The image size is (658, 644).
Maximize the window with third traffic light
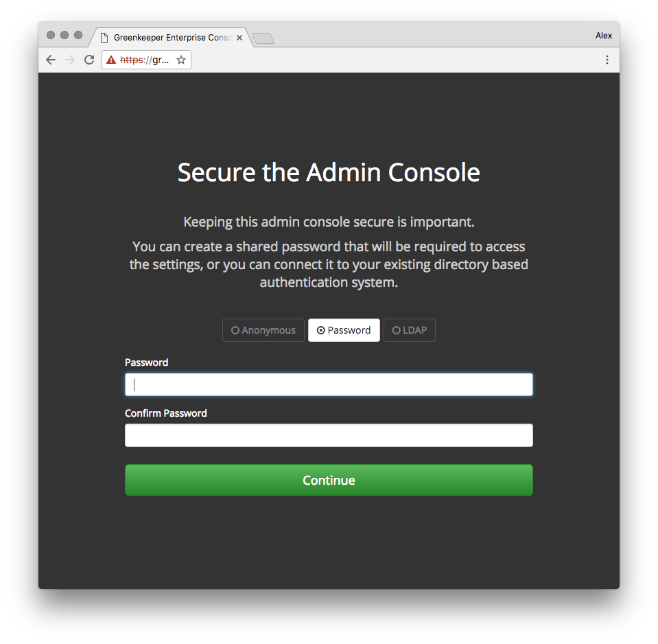[78, 35]
